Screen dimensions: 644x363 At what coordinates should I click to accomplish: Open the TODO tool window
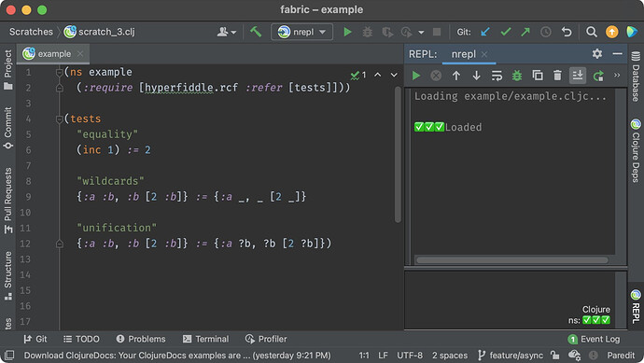tap(81, 339)
